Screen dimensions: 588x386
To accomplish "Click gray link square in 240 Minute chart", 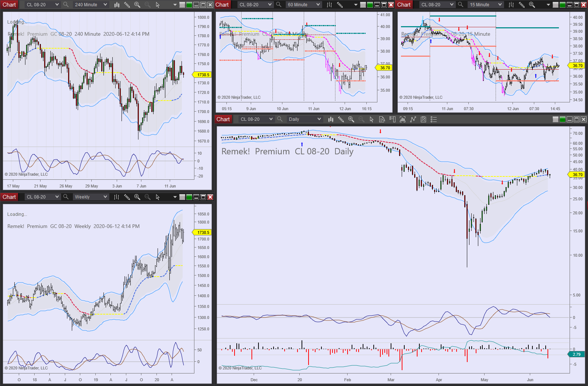I will point(182,5).
